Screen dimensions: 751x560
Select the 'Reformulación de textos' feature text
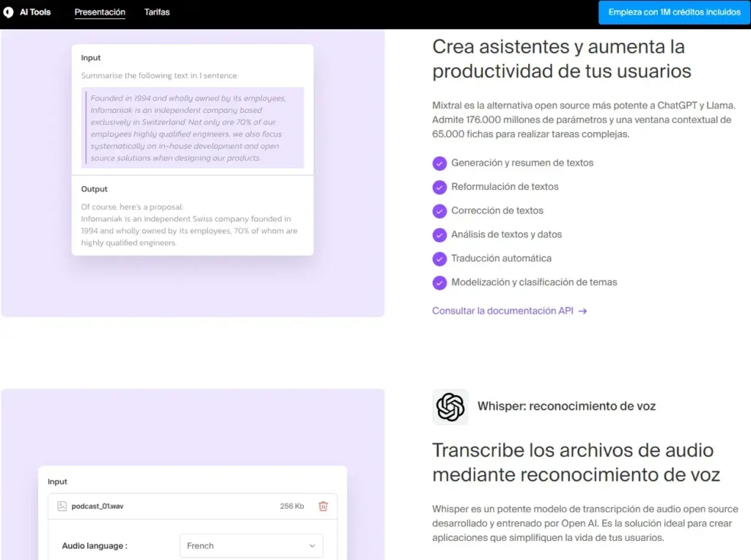pyautogui.click(x=505, y=187)
